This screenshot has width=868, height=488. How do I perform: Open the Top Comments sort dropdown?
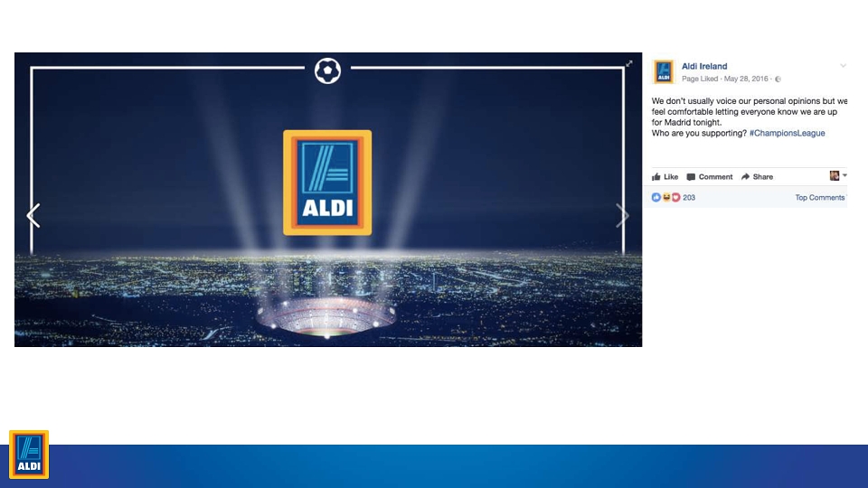(x=820, y=198)
